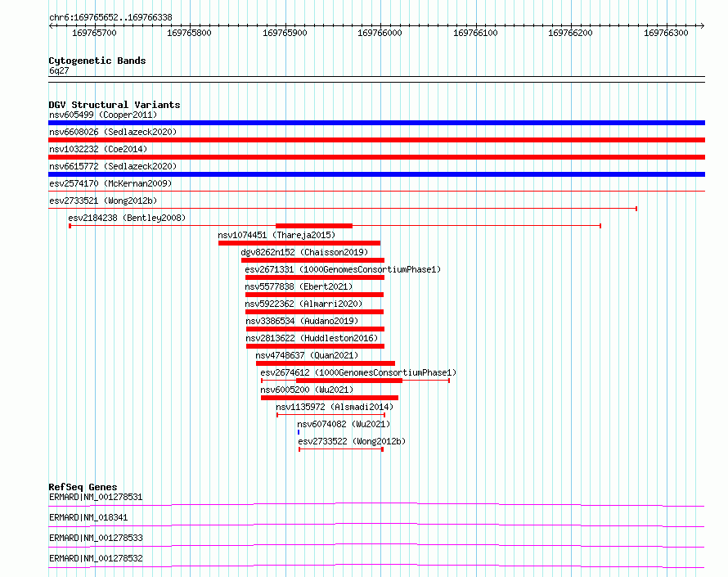The image size is (728, 577).
Task: Open nsv1032232 (Coe2014) variant label
Action: tap(98, 149)
